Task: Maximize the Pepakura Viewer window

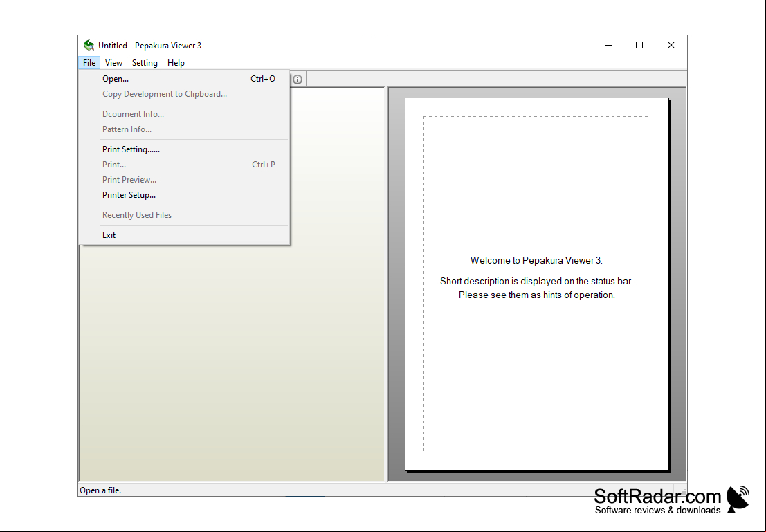Action: pos(639,46)
